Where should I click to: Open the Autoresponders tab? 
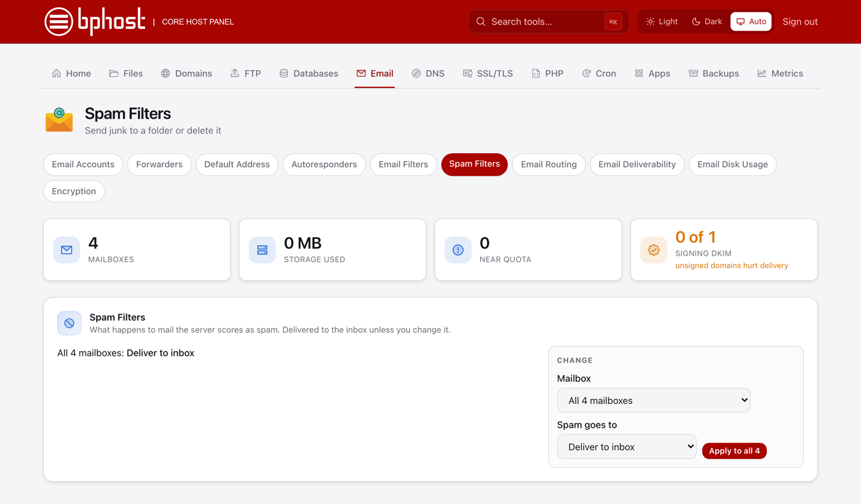pos(324,164)
